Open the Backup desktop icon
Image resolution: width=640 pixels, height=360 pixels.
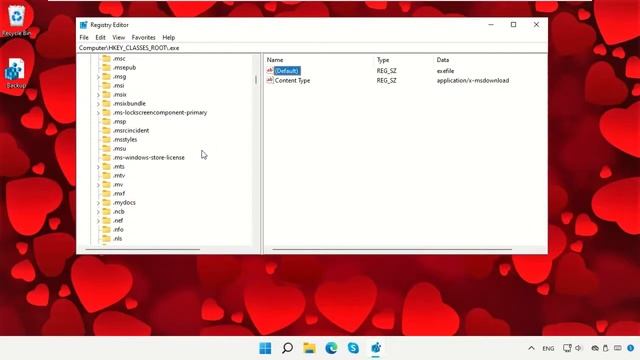(x=16, y=73)
